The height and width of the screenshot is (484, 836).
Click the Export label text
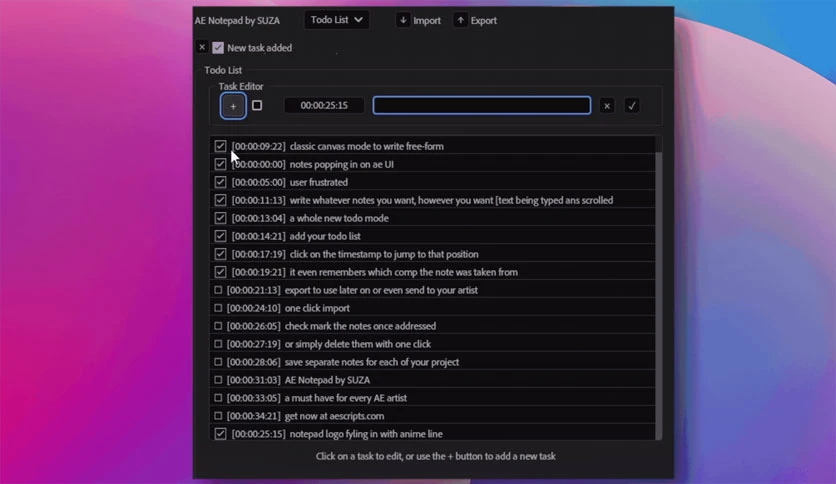pos(484,20)
